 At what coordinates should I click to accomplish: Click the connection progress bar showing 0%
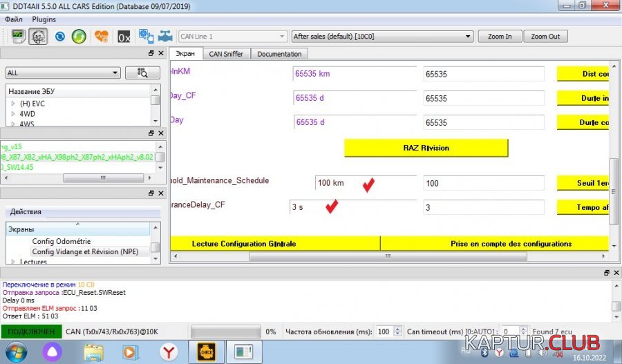click(226, 332)
